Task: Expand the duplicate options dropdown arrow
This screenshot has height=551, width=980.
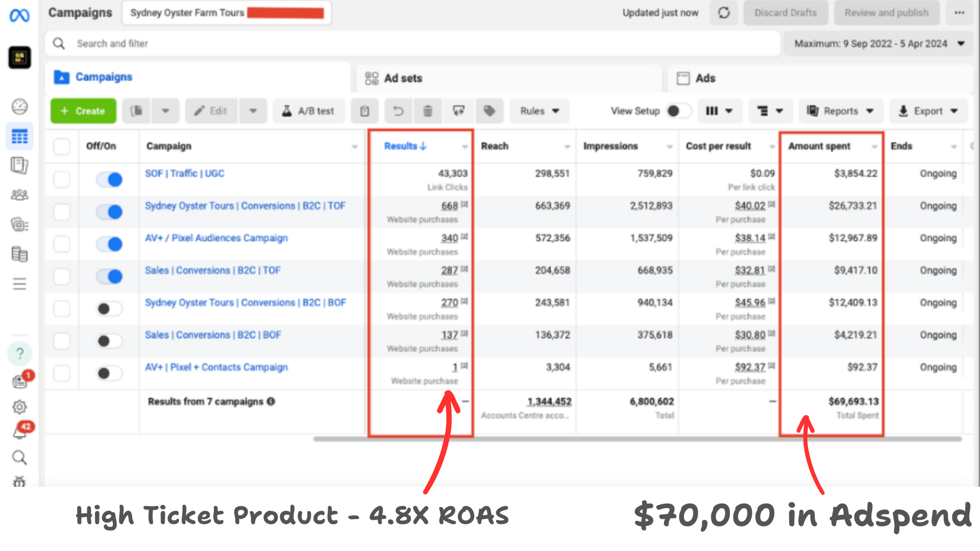Action: click(x=165, y=111)
